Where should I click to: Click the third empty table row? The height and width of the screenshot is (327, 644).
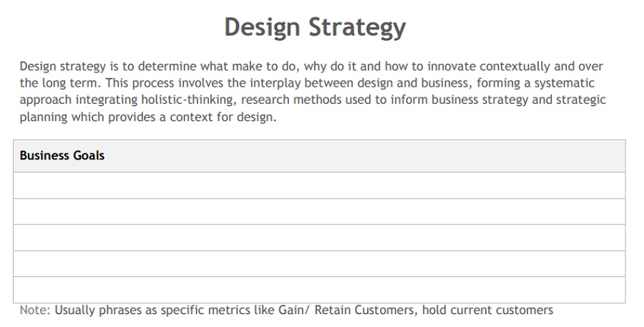click(x=319, y=238)
